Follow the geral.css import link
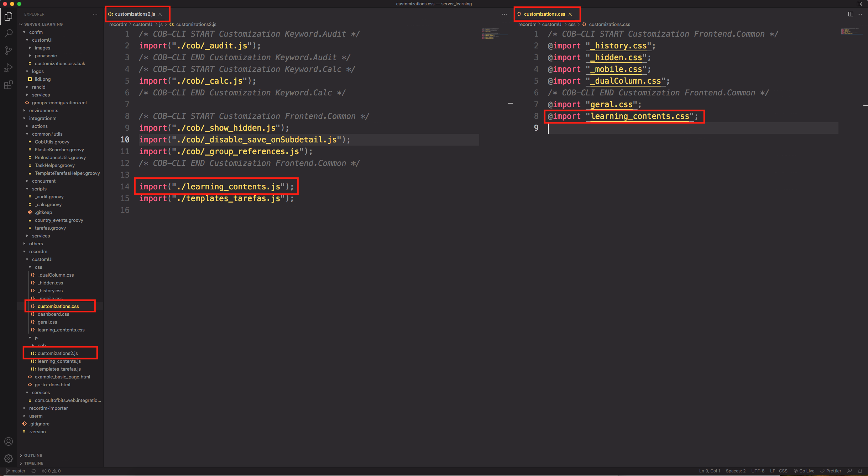868x476 pixels. (611, 105)
